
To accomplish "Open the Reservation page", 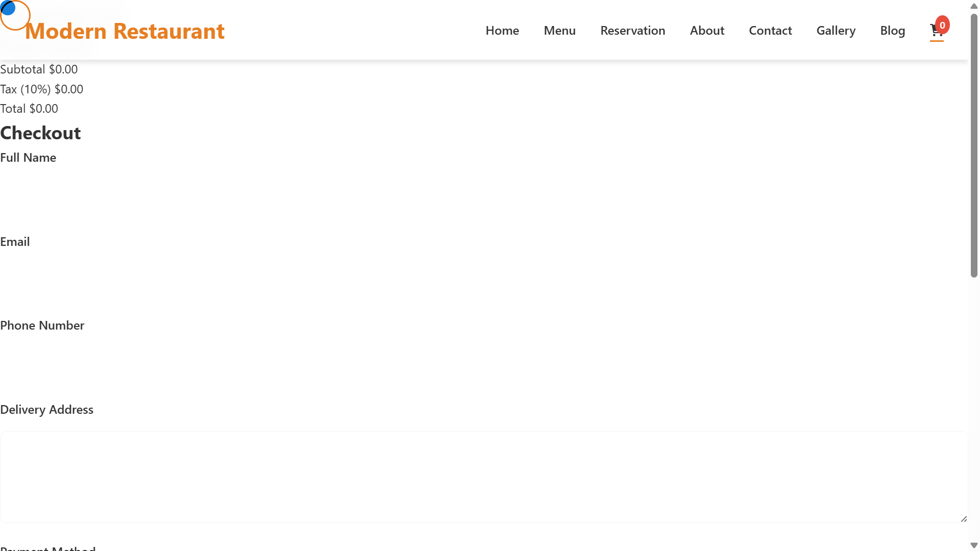I will 632,31.
